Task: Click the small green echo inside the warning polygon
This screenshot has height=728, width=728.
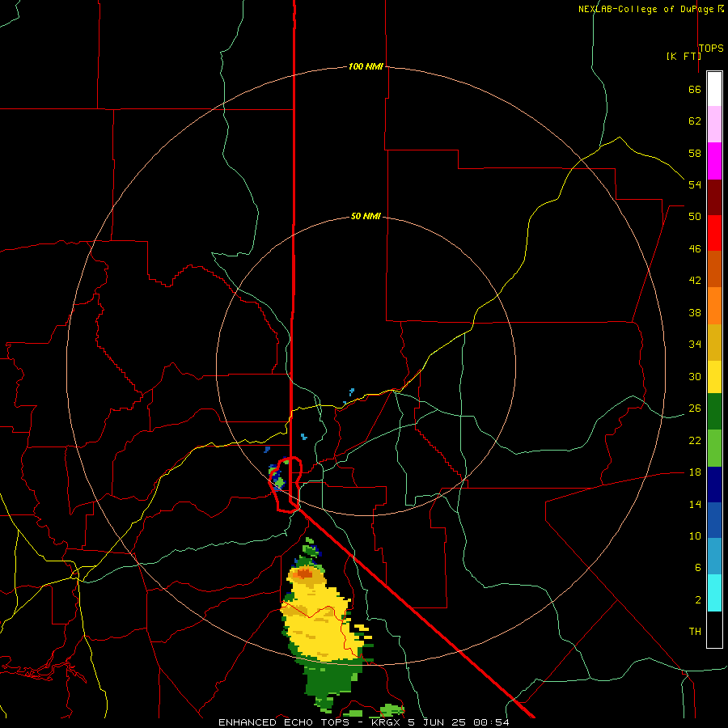Action: 279,483
